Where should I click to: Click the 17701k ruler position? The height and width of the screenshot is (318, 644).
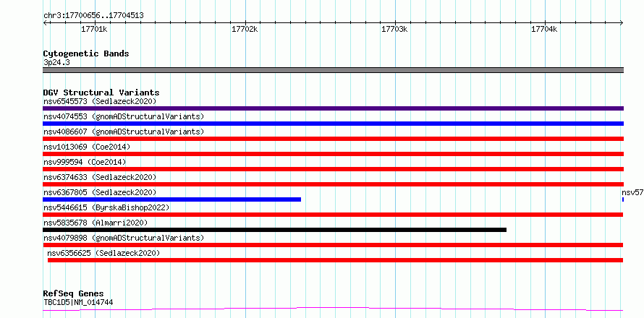95,29
